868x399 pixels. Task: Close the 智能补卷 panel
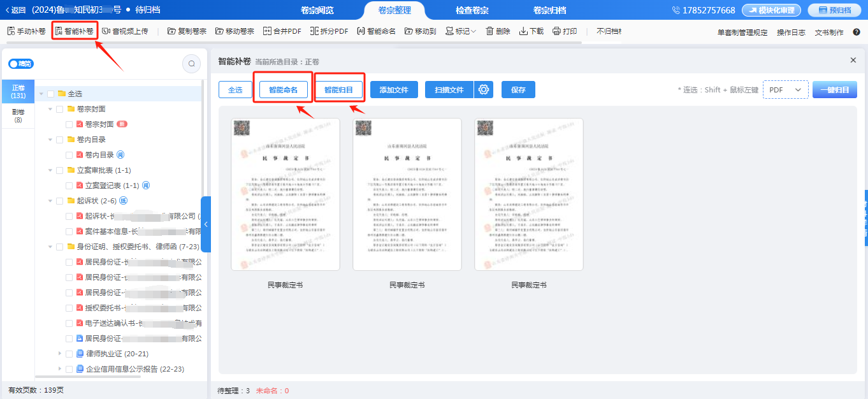[853, 60]
